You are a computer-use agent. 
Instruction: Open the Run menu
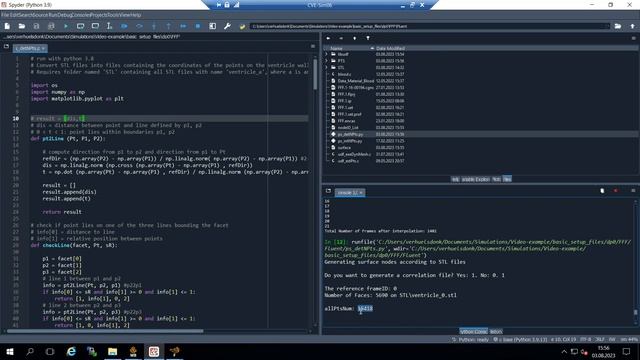tap(53, 15)
